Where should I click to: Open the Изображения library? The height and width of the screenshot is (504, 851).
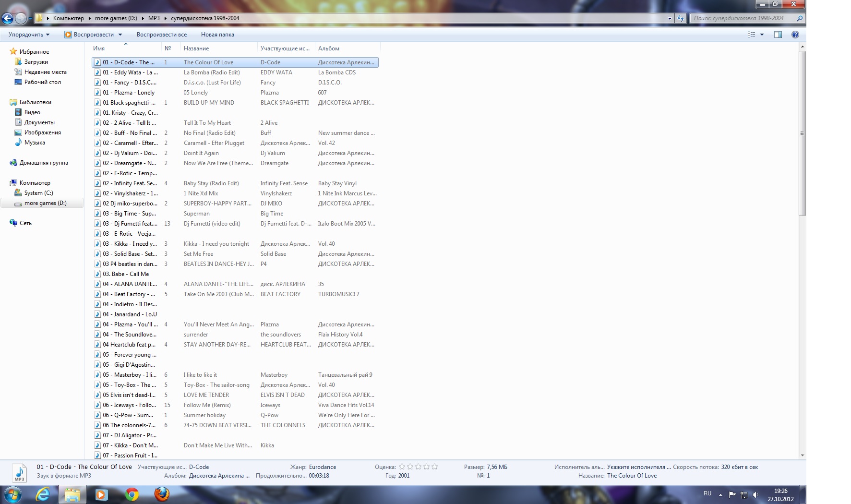[x=43, y=132]
